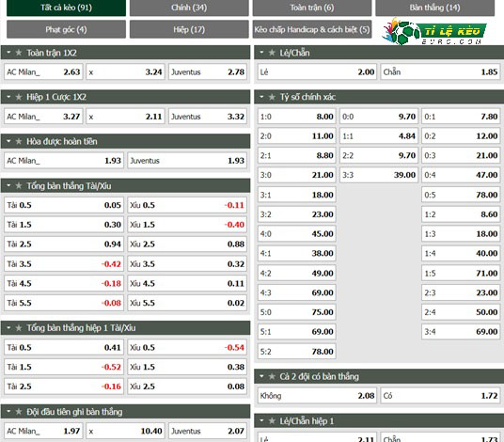Screen dimensions: 504x442
Task: Choose AC Milan 1.93 draw-no-bet
Action: click(64, 161)
